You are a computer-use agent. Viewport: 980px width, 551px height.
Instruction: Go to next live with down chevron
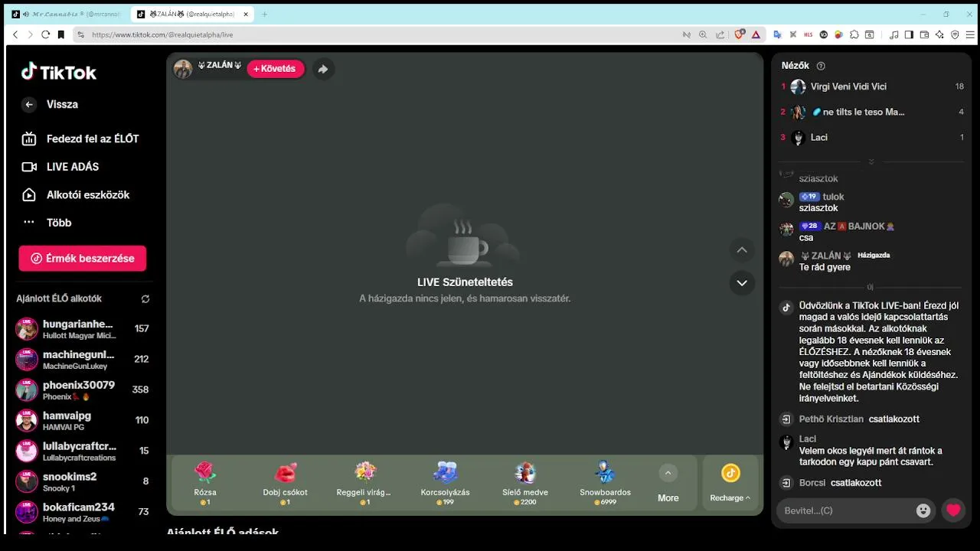click(x=741, y=282)
